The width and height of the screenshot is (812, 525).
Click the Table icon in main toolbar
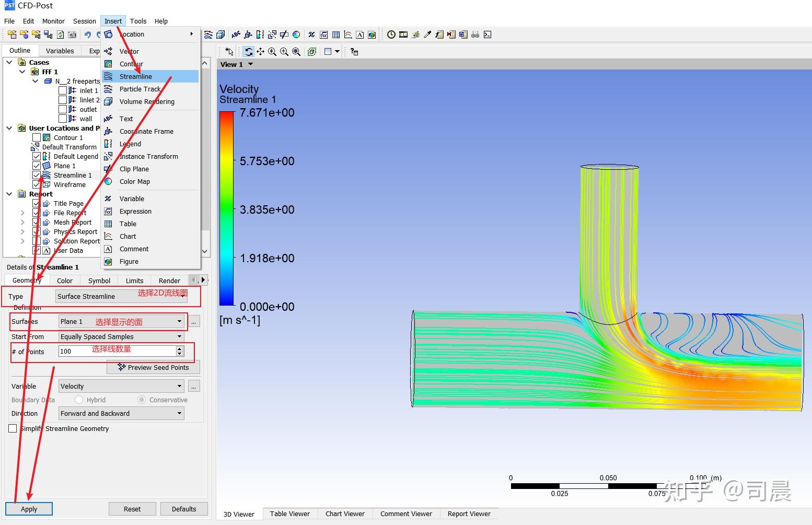(336, 35)
